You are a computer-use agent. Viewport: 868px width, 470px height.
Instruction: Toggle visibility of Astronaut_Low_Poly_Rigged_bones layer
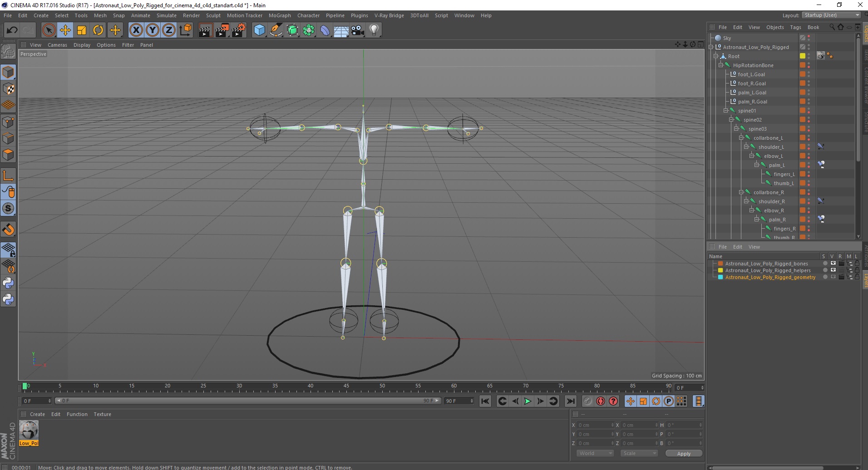pyautogui.click(x=833, y=264)
